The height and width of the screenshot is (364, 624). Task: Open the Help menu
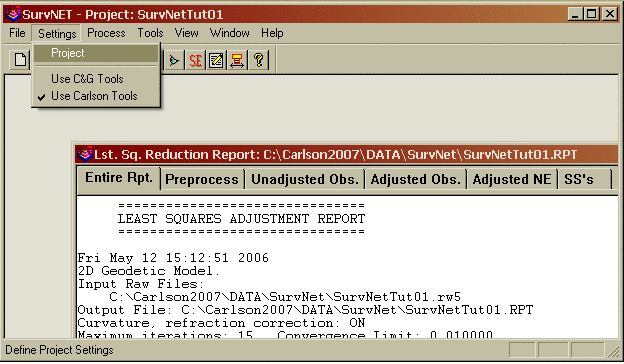point(272,33)
